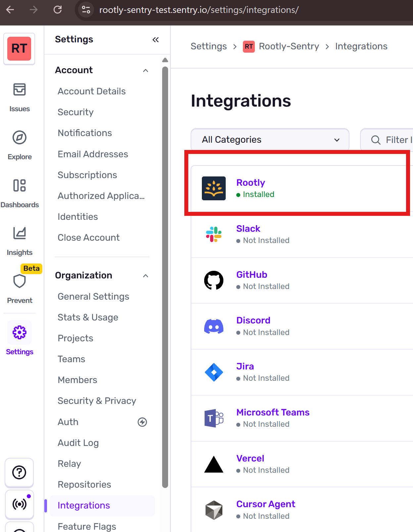Screen dimensions: 413x532
Task: Open the broadcast what's new icon
Action: click(20, 504)
